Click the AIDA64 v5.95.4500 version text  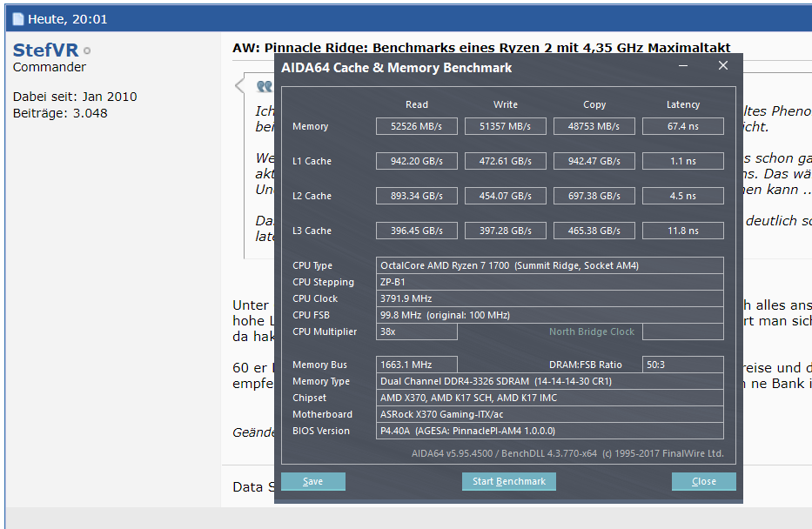567,453
